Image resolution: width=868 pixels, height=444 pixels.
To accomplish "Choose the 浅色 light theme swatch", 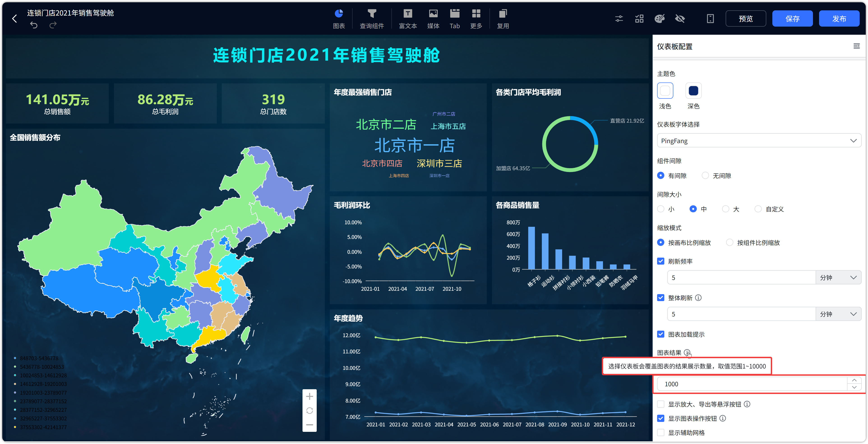I will click(665, 91).
